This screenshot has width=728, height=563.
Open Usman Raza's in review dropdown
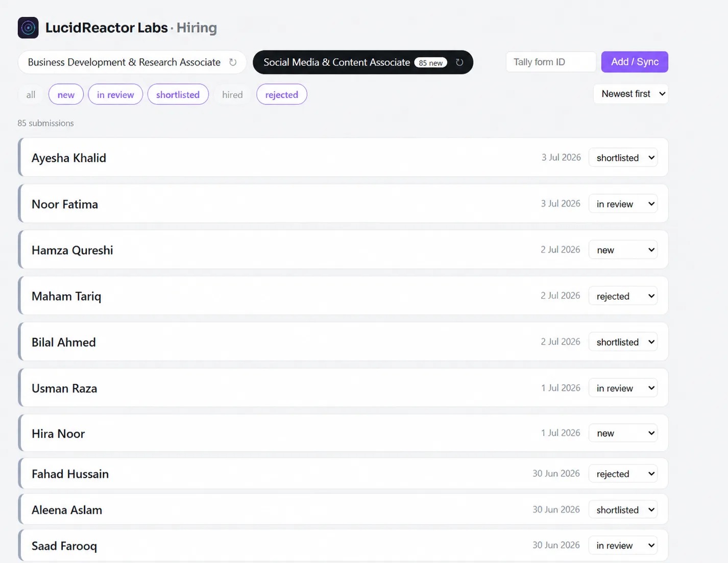(623, 388)
